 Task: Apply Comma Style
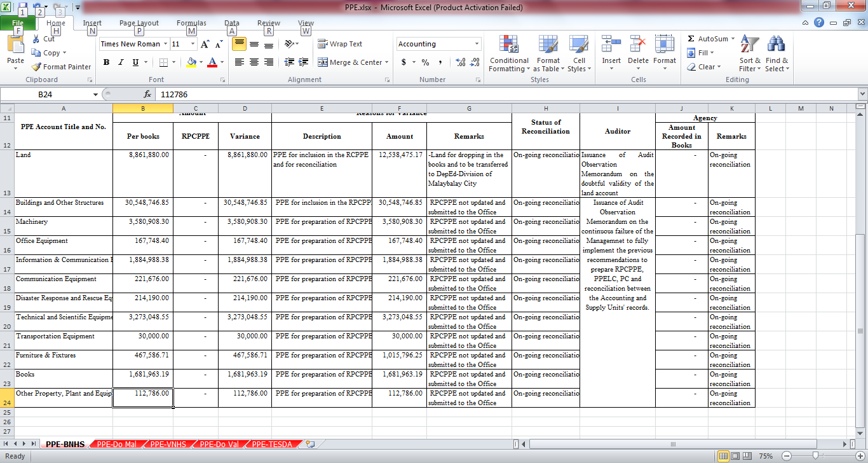pos(440,62)
